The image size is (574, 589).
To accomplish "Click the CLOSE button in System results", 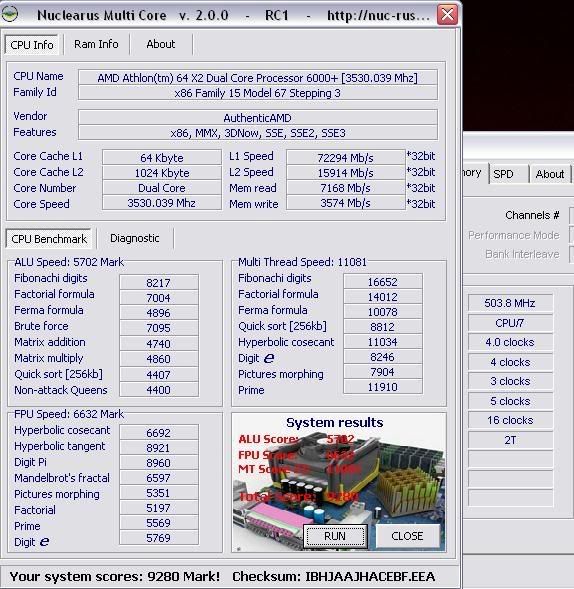I will coord(407,536).
